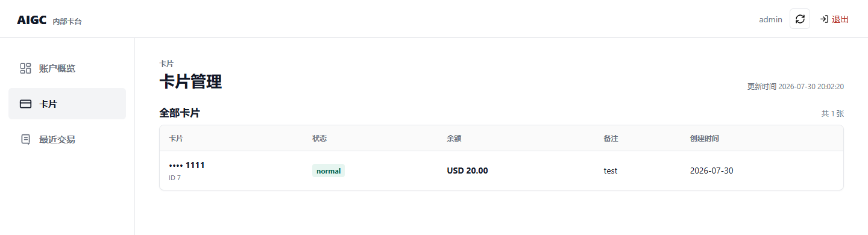
Task: Go to 最近交易 in sidebar
Action: [67, 139]
